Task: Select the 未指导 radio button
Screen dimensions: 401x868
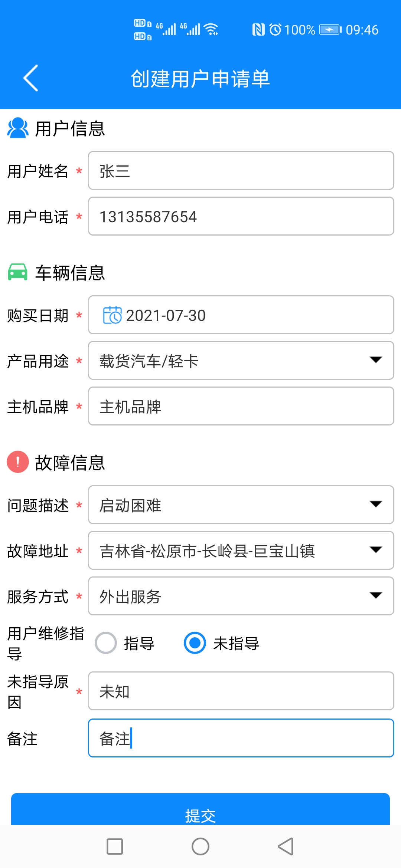Action: coord(195,643)
